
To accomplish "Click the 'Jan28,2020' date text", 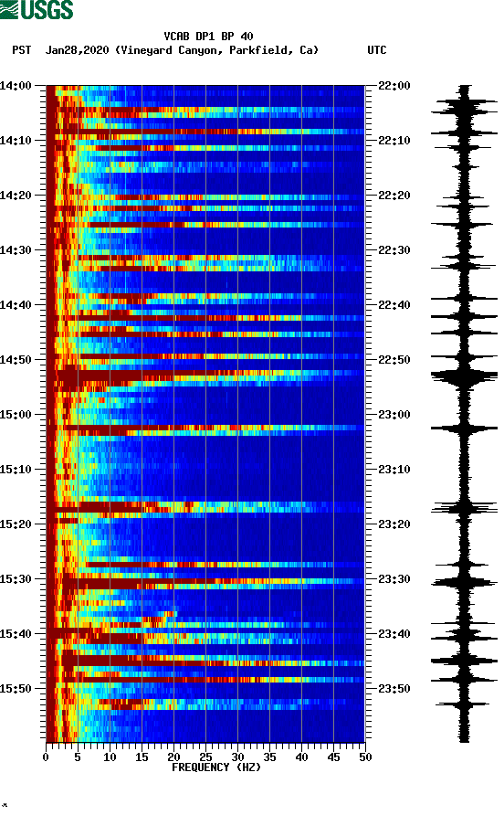I will coord(77,50).
